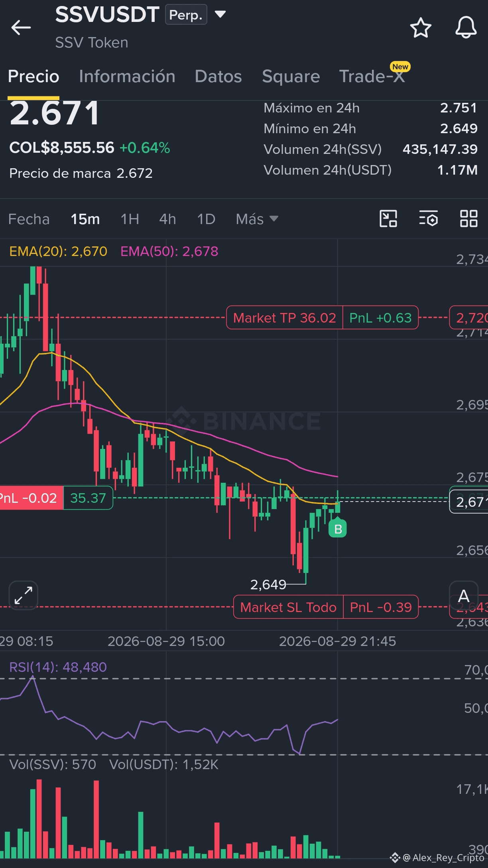Tap the SL PnL -0.39 tag
The image size is (488, 868).
tap(381, 607)
